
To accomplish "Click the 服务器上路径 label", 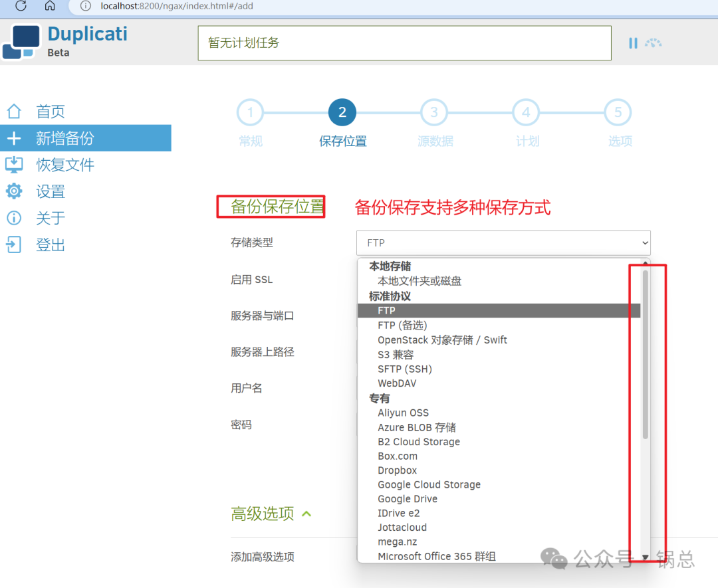I will pyautogui.click(x=262, y=352).
